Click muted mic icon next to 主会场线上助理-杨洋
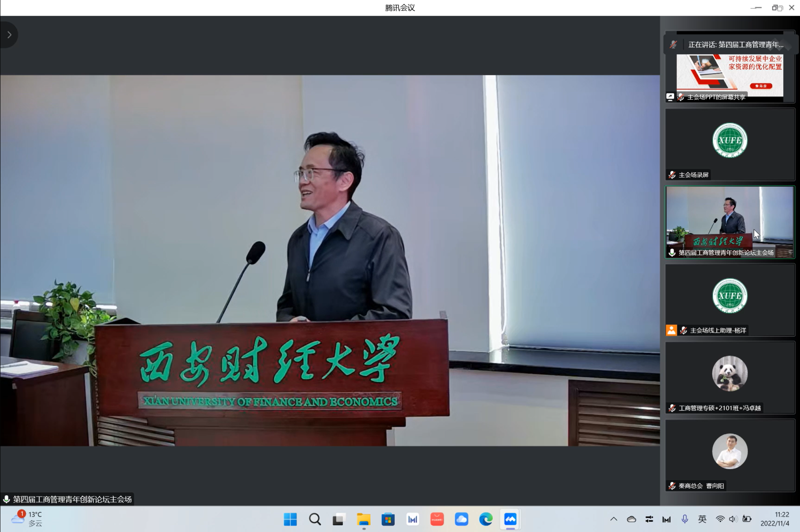Viewport: 800px width, 532px height. (683, 330)
